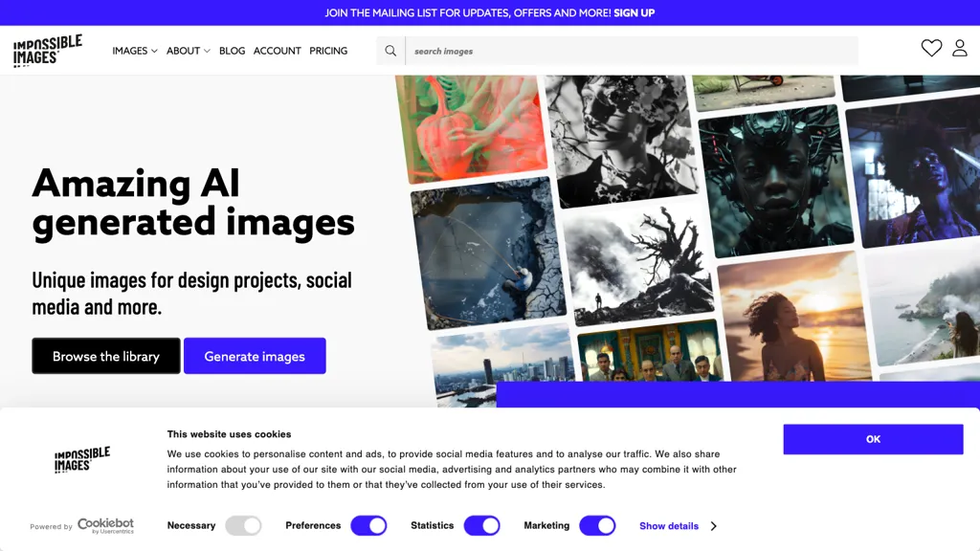This screenshot has width=980, height=551.
Task: Open the user profile icon
Action: pos(959,48)
